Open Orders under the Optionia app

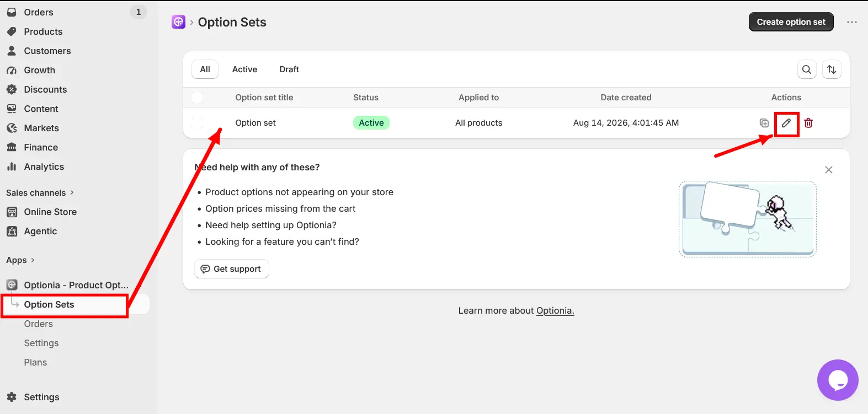pyautogui.click(x=39, y=324)
